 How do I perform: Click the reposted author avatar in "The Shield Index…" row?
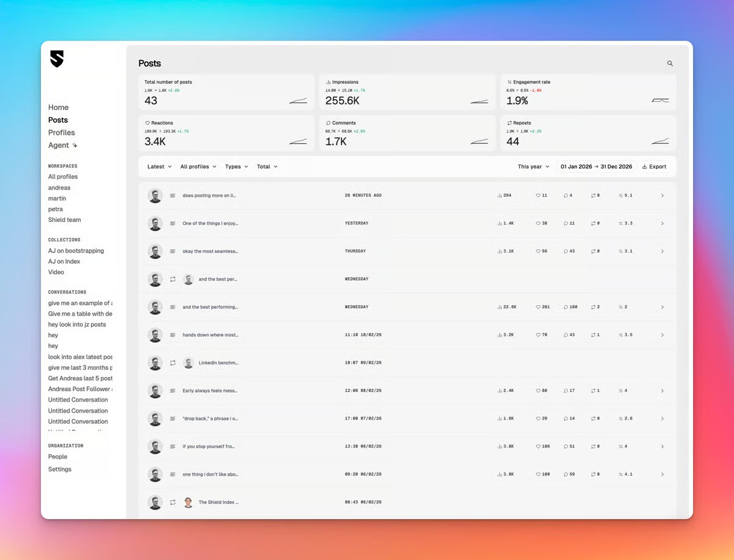coord(188,503)
